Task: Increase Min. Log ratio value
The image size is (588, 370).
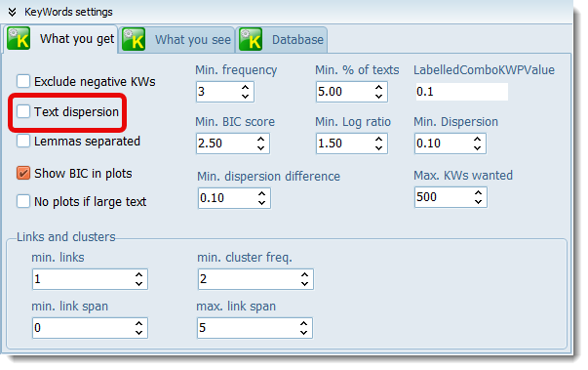Action: 378,139
